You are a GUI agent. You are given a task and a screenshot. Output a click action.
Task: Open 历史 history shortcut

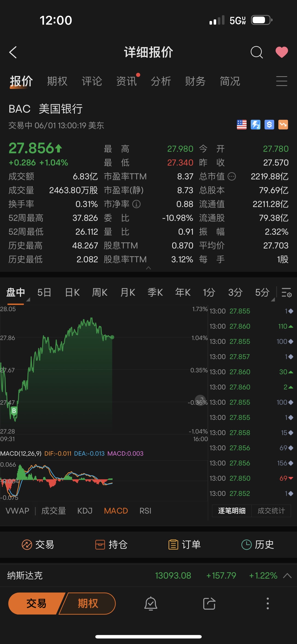pyautogui.click(x=257, y=544)
